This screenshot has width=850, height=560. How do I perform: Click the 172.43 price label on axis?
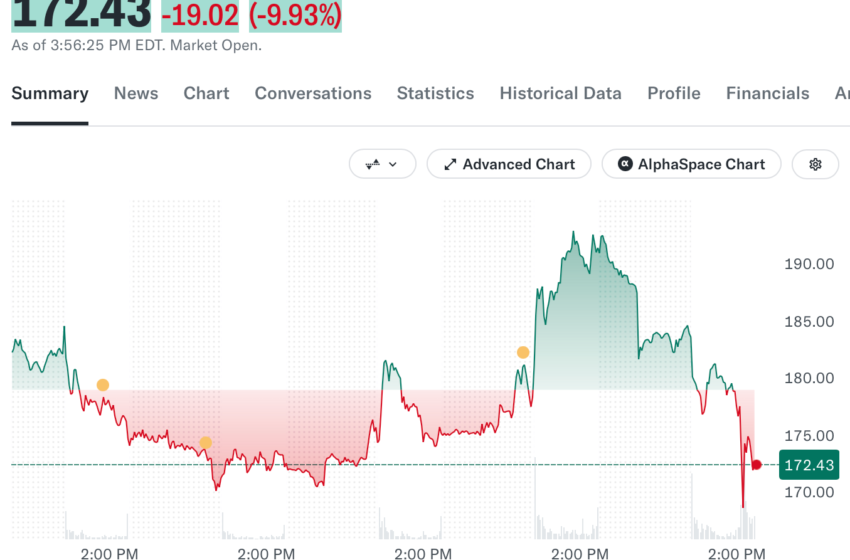pos(809,465)
